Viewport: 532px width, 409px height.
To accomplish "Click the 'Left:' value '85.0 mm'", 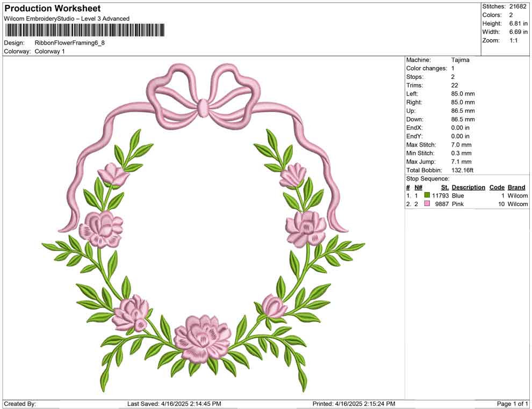I will 463,94.
